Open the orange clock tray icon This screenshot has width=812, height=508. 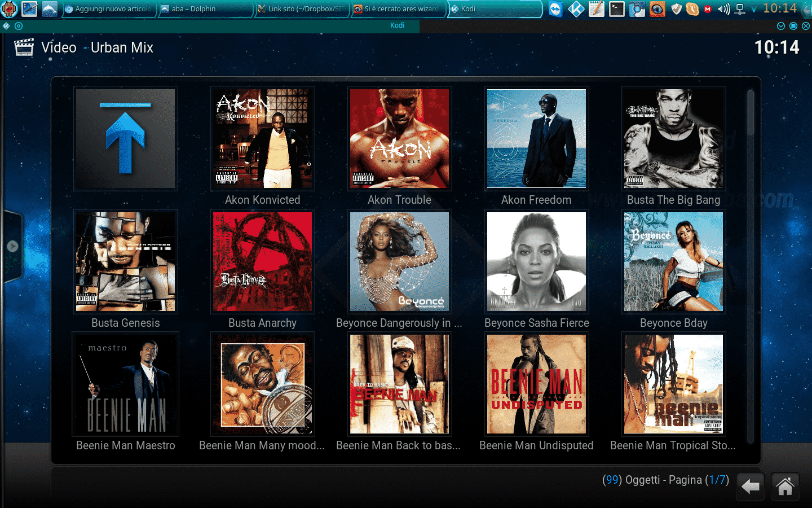coord(692,9)
